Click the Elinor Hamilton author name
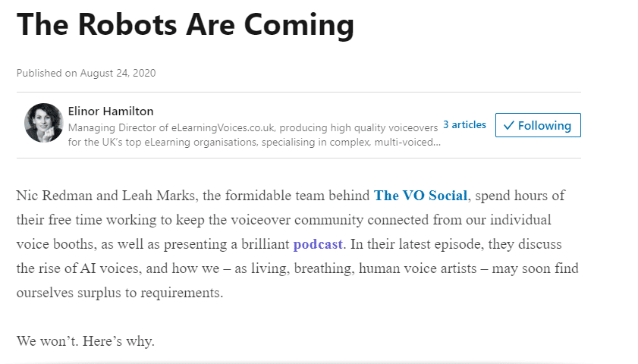Screen dimensions: 638x364 tap(111, 111)
